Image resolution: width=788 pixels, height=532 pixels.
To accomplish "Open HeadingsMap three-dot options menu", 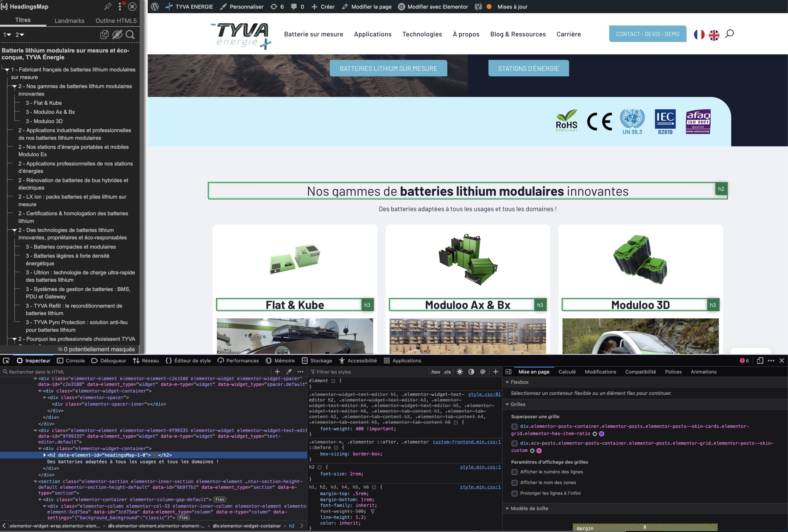I will [120, 6].
